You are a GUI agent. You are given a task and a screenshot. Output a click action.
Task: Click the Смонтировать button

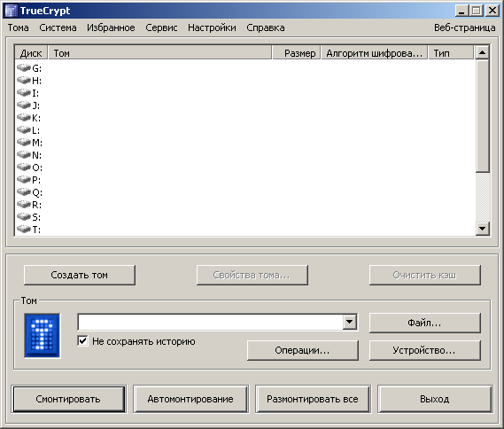pyautogui.click(x=68, y=399)
